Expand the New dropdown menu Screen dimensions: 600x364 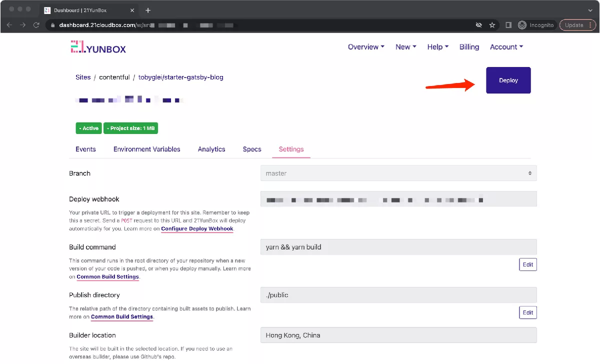(x=405, y=47)
